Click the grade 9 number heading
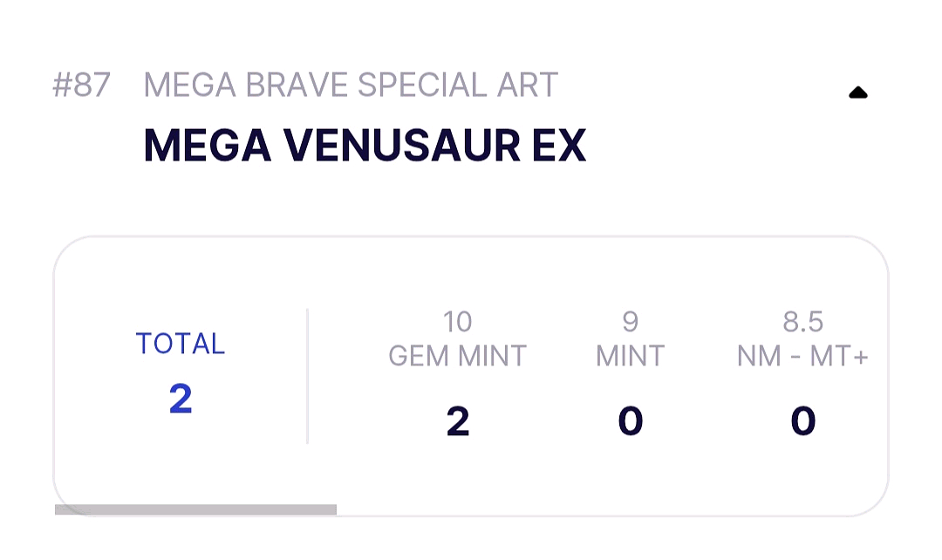The height and width of the screenshot is (560, 942). (630, 322)
